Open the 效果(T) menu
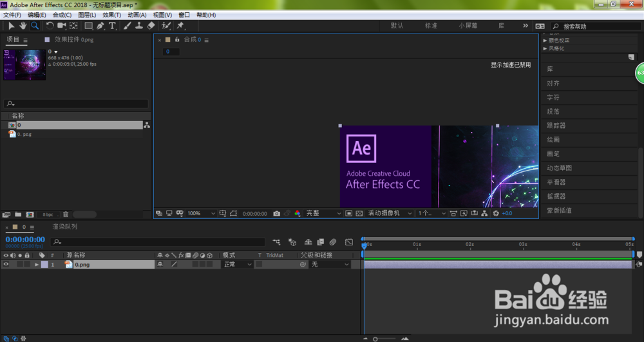Viewport: 644px width, 342px height. click(x=111, y=15)
